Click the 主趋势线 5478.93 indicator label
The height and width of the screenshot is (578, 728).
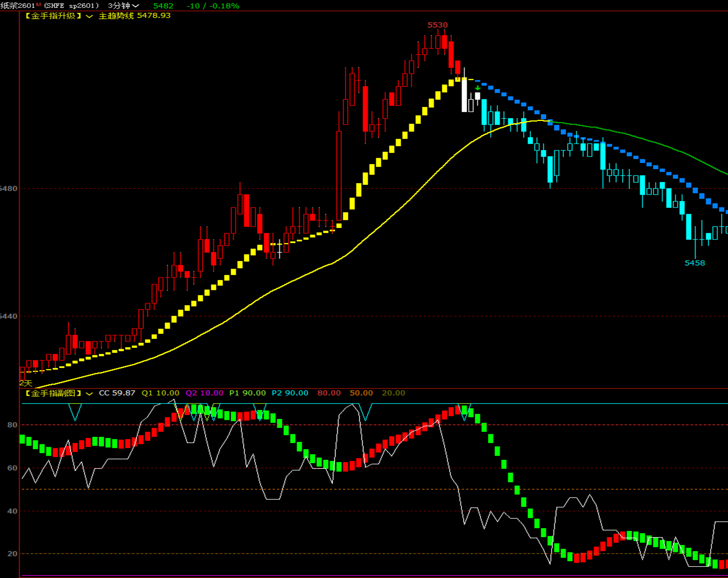point(134,16)
